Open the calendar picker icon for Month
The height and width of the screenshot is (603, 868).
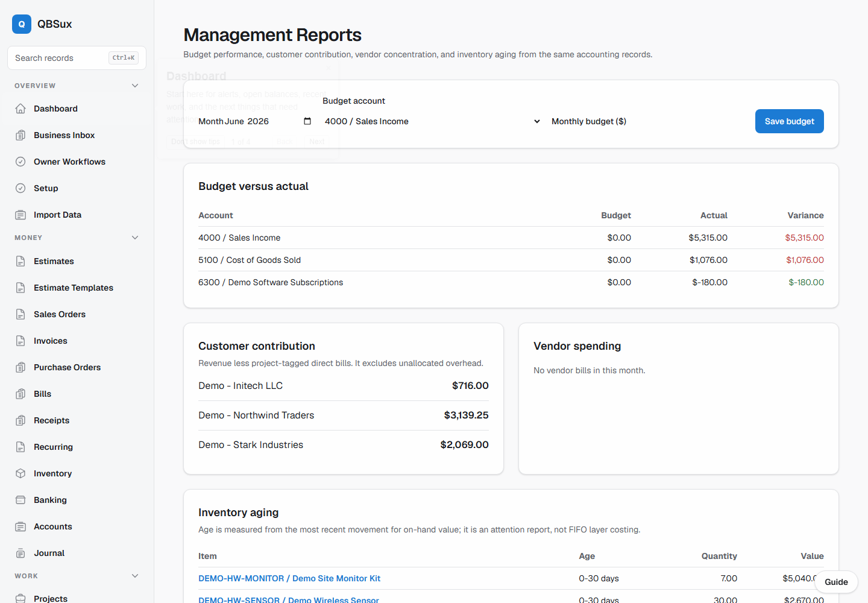point(307,121)
